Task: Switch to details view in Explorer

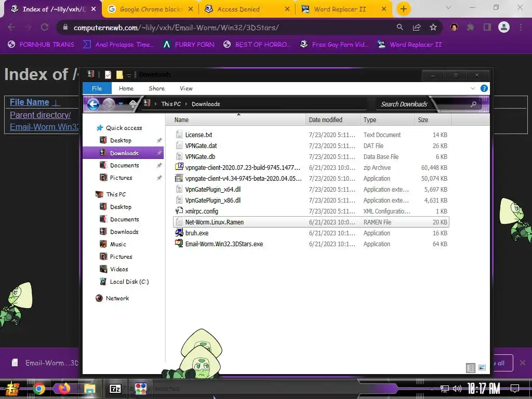Action: point(471,368)
